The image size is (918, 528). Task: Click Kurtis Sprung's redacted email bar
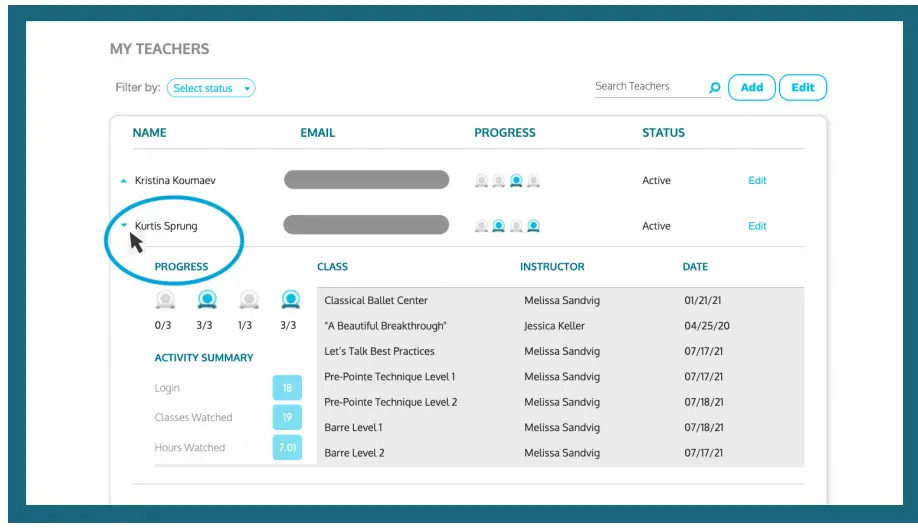point(366,225)
